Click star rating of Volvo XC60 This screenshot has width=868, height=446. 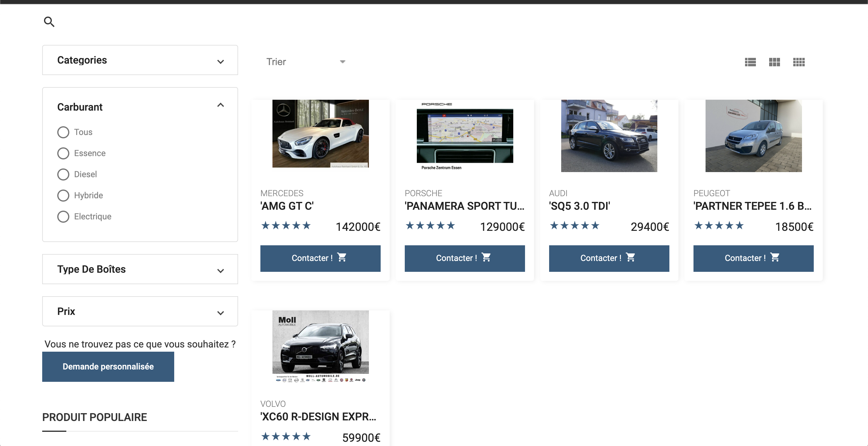(x=286, y=437)
